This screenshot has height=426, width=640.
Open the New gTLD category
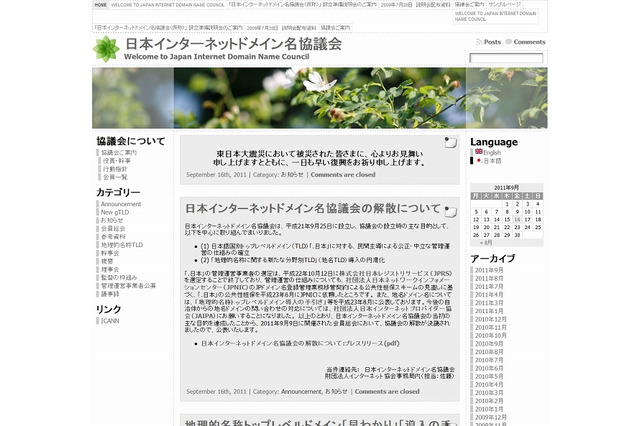[115, 212]
